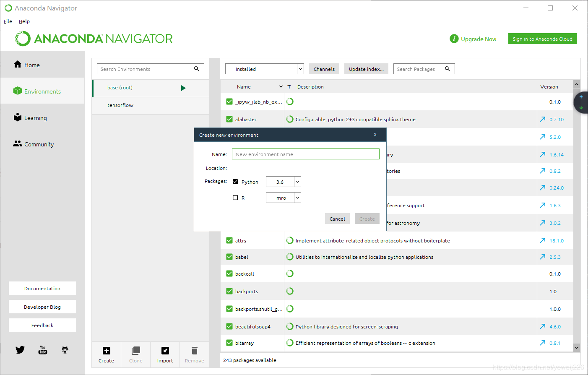Select the base (root) environment
The image size is (588, 375).
(151, 88)
